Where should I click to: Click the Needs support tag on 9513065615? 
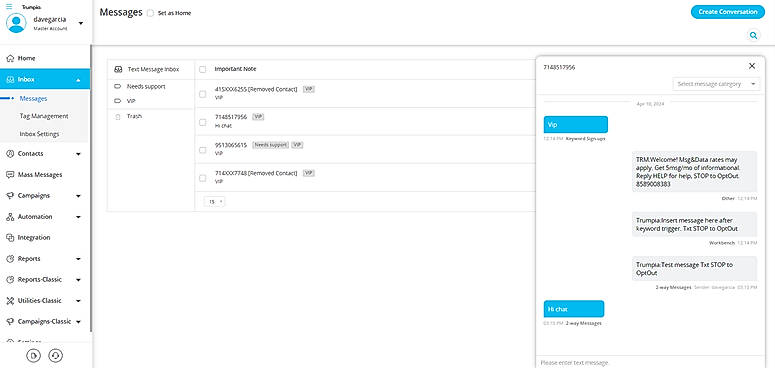point(270,145)
